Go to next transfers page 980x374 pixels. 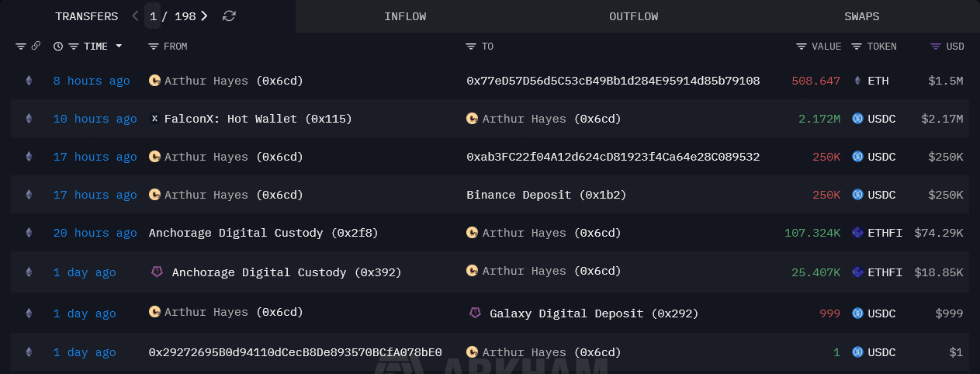(x=204, y=16)
